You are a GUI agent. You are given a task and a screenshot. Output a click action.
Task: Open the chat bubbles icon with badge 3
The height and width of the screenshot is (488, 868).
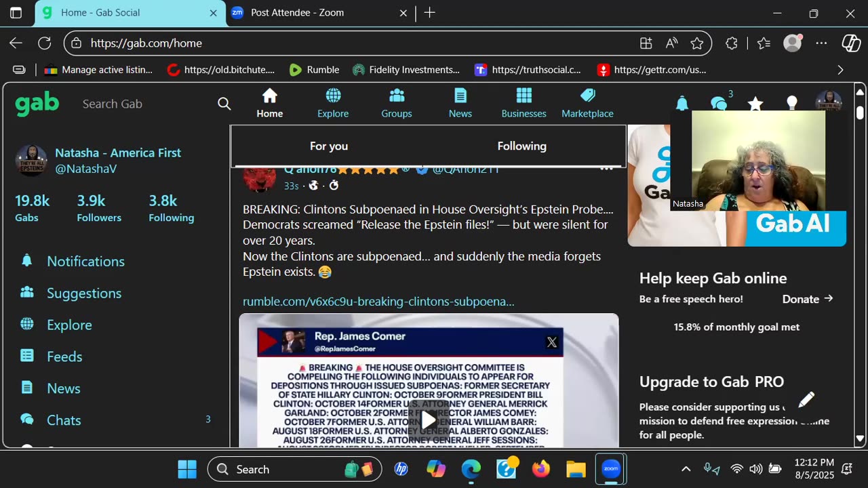pyautogui.click(x=719, y=104)
